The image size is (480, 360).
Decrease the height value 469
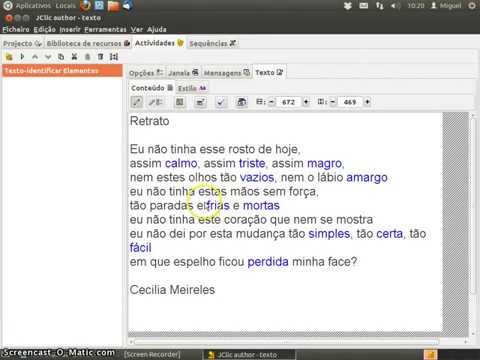coord(332,102)
